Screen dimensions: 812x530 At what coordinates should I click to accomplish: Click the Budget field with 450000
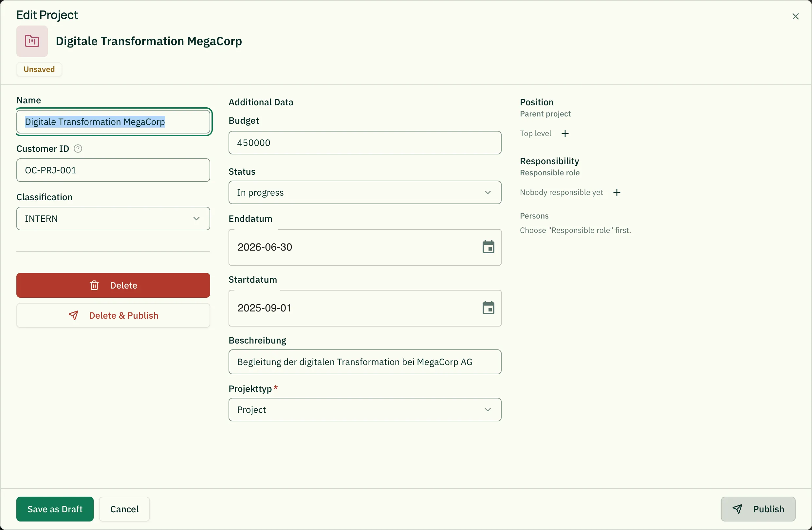click(365, 142)
